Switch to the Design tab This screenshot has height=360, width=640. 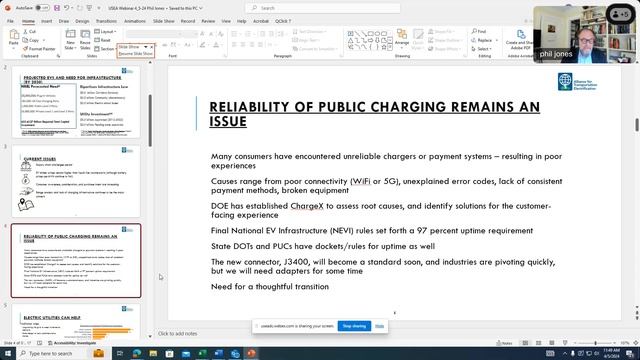tap(82, 21)
